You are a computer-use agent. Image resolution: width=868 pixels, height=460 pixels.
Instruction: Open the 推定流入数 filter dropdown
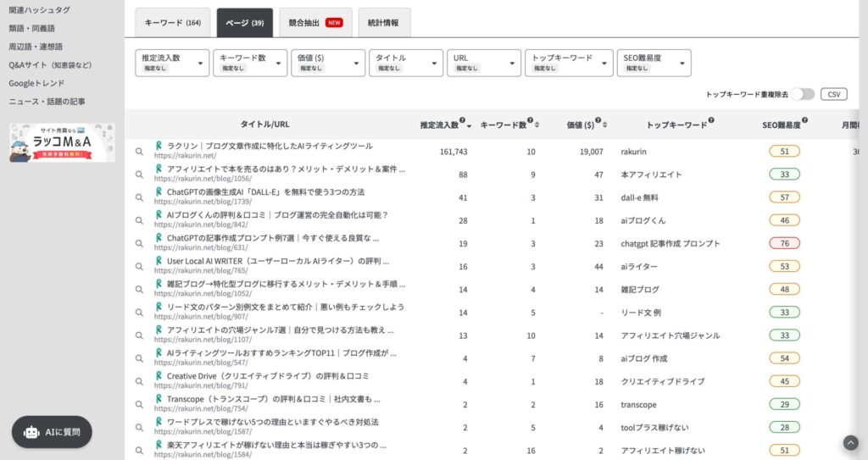[172, 63]
